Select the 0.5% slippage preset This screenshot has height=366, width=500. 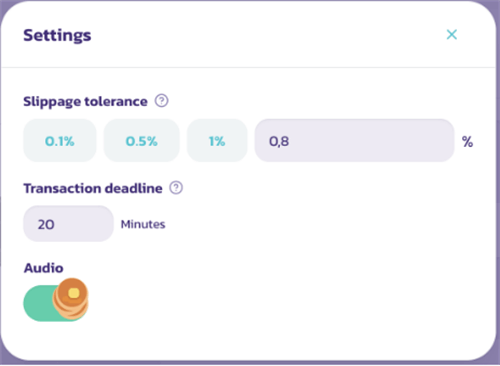(x=141, y=141)
